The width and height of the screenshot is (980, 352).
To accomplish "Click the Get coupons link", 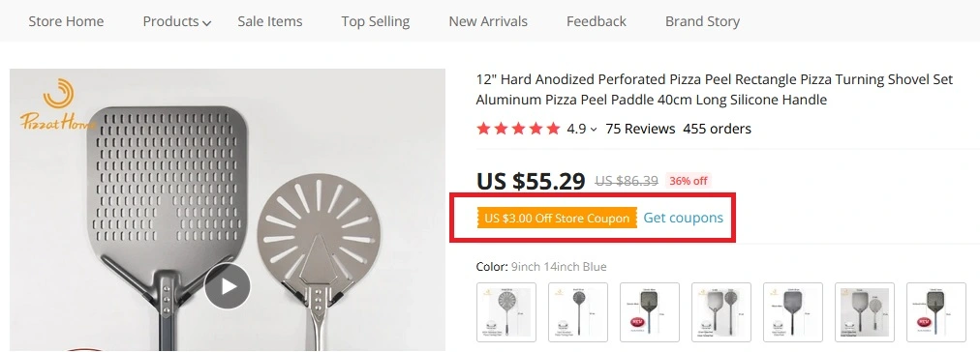I will click(683, 218).
